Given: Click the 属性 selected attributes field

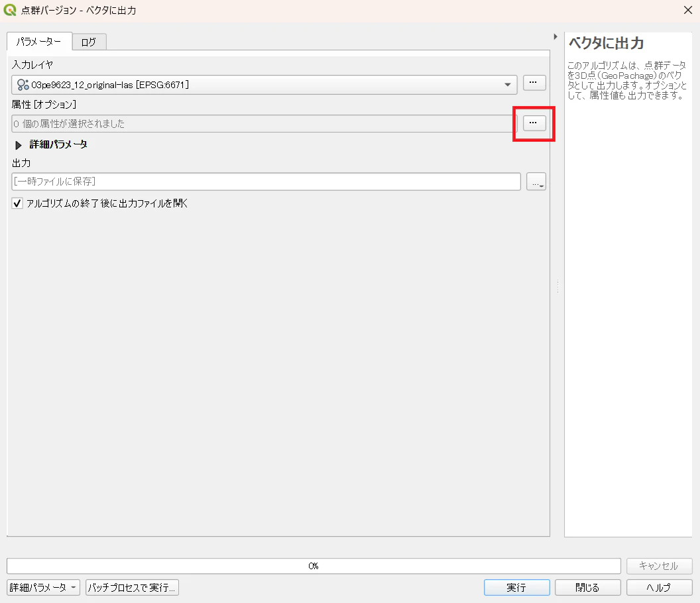Looking at the screenshot, I should (264, 124).
